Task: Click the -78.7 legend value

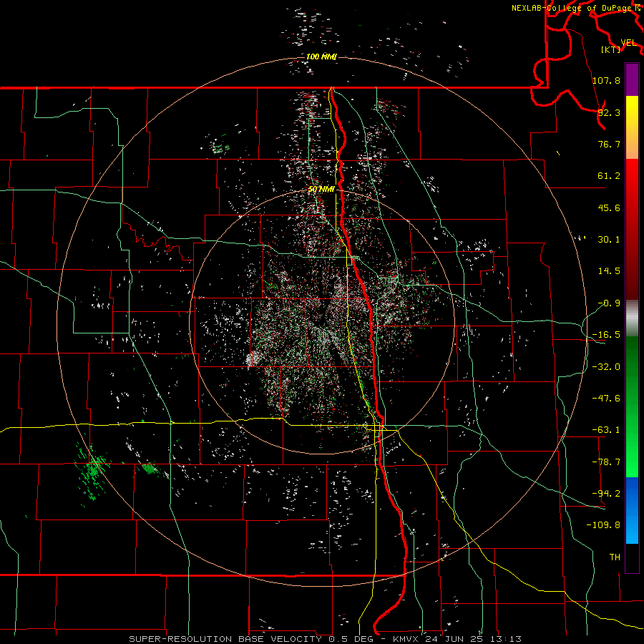Action: click(x=606, y=462)
